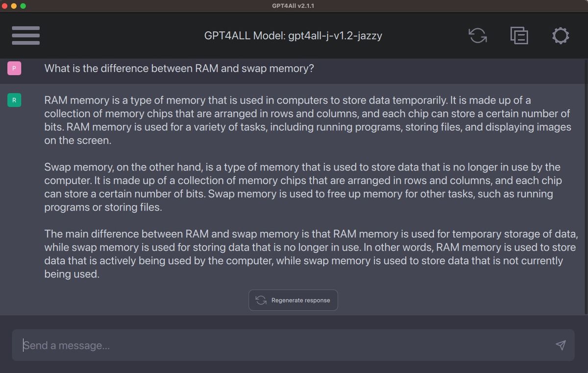
Task: Click the paragraph starting The main difference
Action: pyautogui.click(x=310, y=254)
